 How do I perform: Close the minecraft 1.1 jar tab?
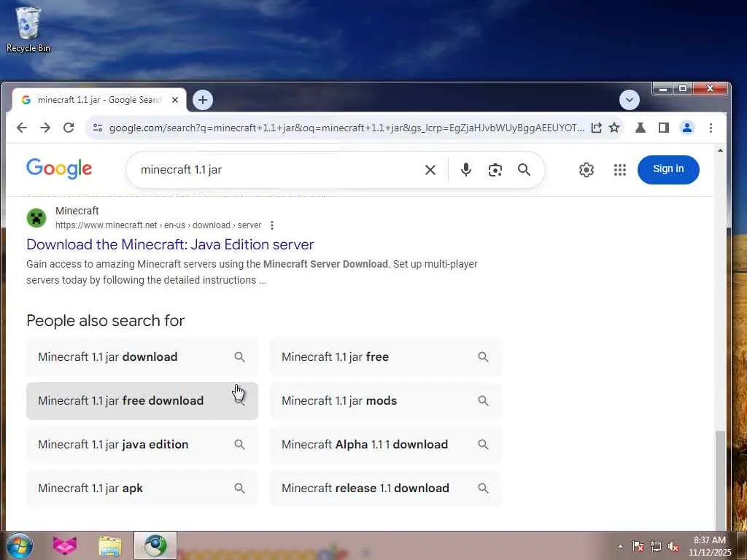tap(175, 100)
